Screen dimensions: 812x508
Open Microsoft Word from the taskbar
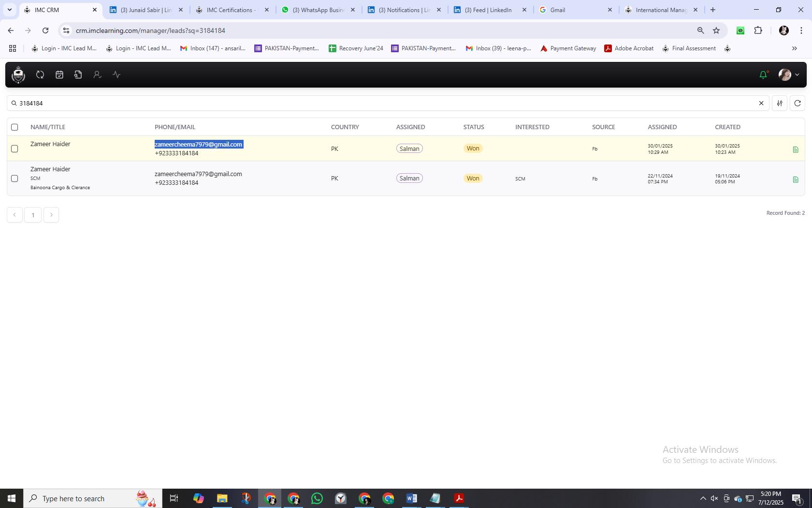(412, 498)
